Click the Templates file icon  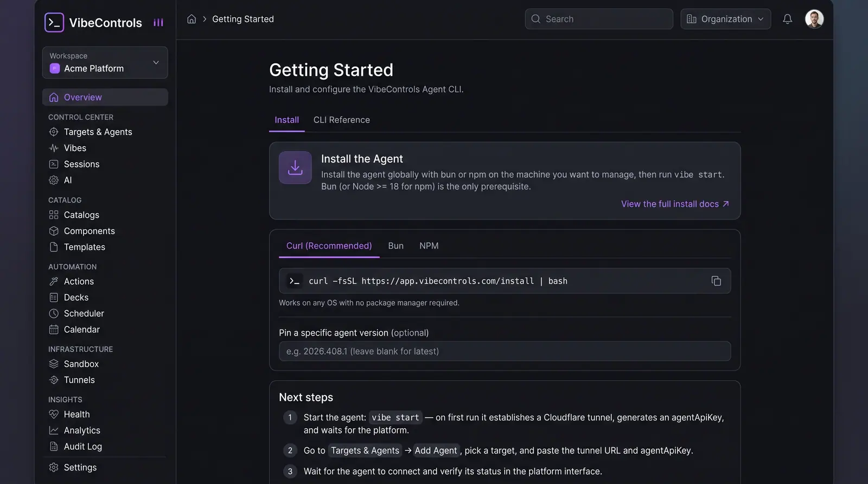click(54, 247)
